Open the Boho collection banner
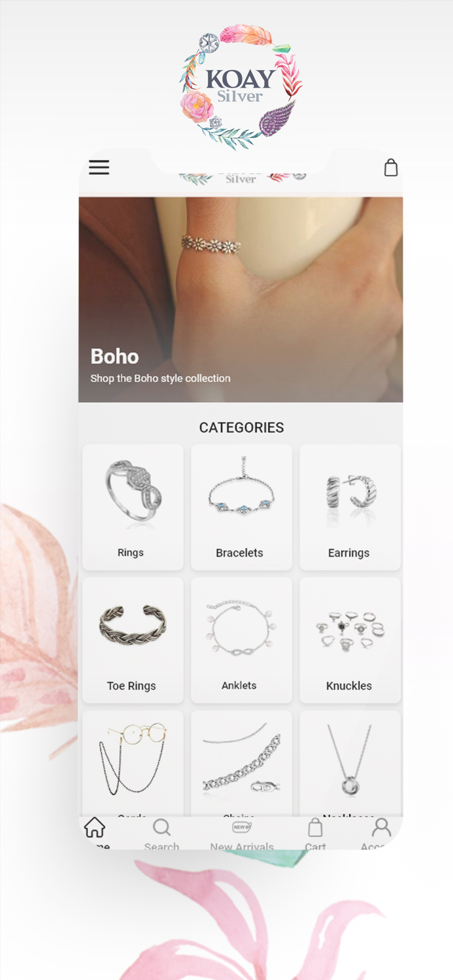453x980 pixels. 241,299
